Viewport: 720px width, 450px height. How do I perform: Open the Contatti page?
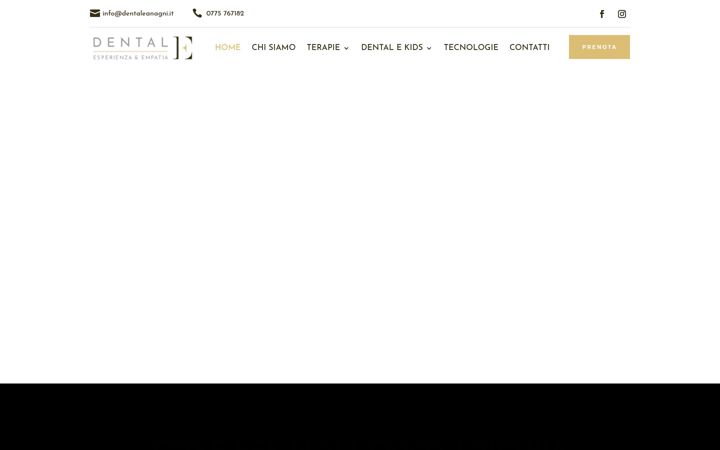tap(529, 47)
